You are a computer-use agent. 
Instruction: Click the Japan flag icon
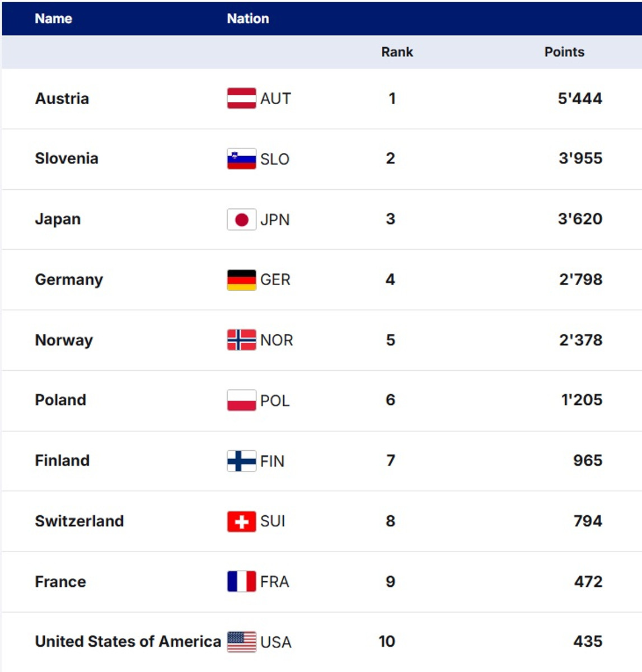point(241,220)
